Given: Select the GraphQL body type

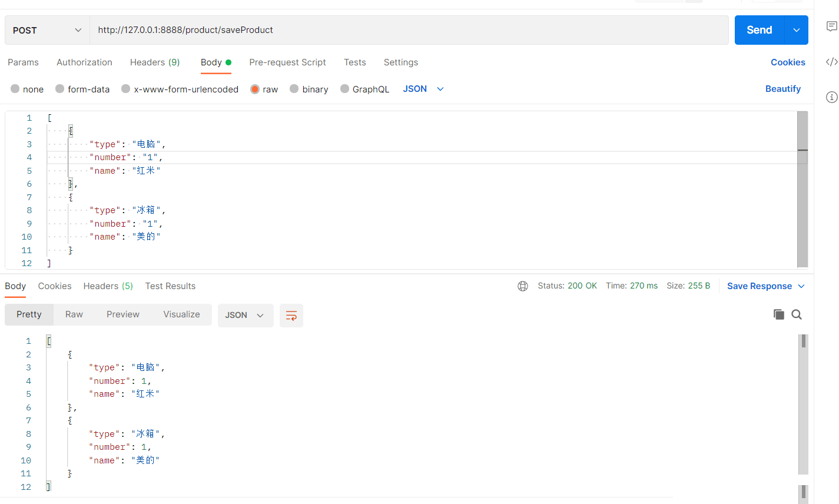Looking at the screenshot, I should [365, 89].
